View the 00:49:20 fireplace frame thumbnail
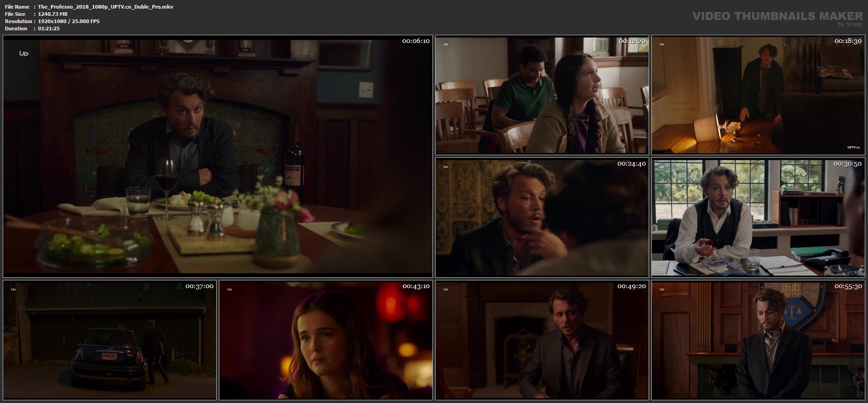868x403 pixels. 542,340
